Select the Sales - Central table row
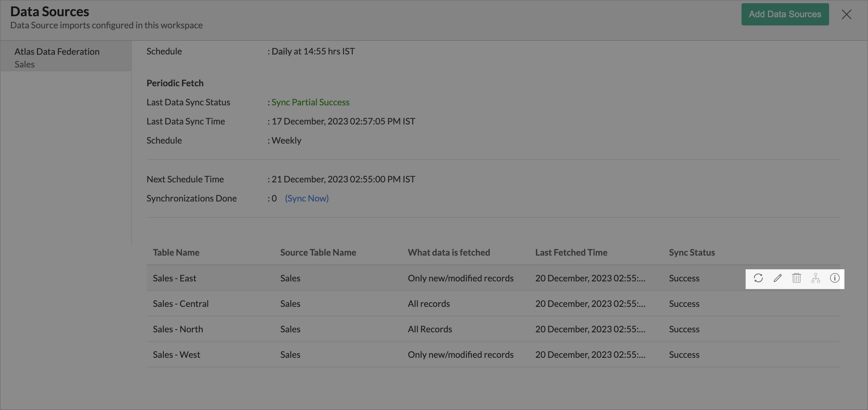 point(181,304)
